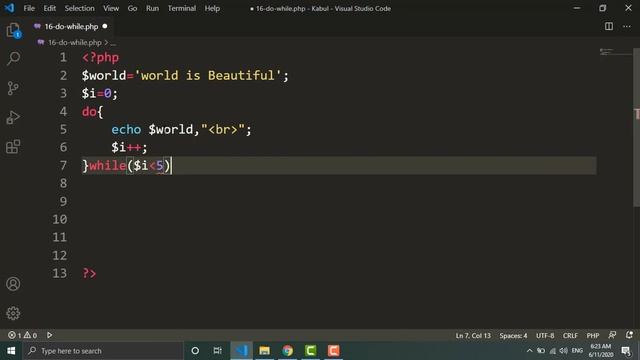Open the Extensions view
The height and width of the screenshot is (360, 640).
point(13,147)
